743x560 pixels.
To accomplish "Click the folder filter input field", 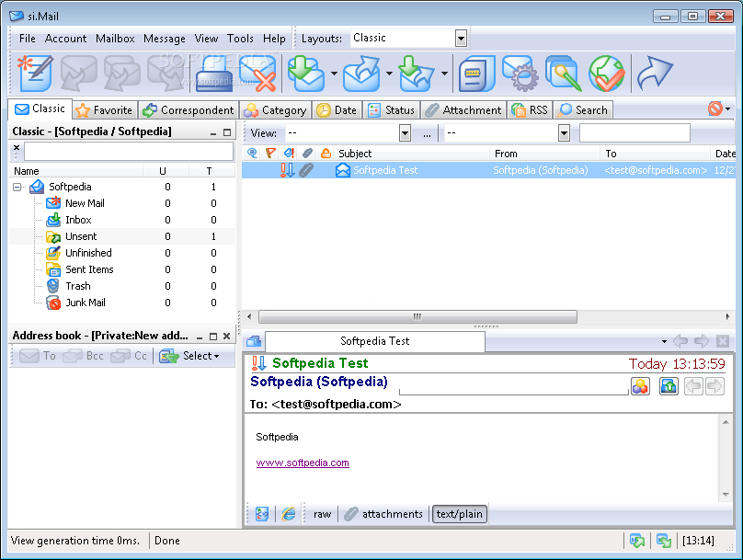I will tap(129, 152).
